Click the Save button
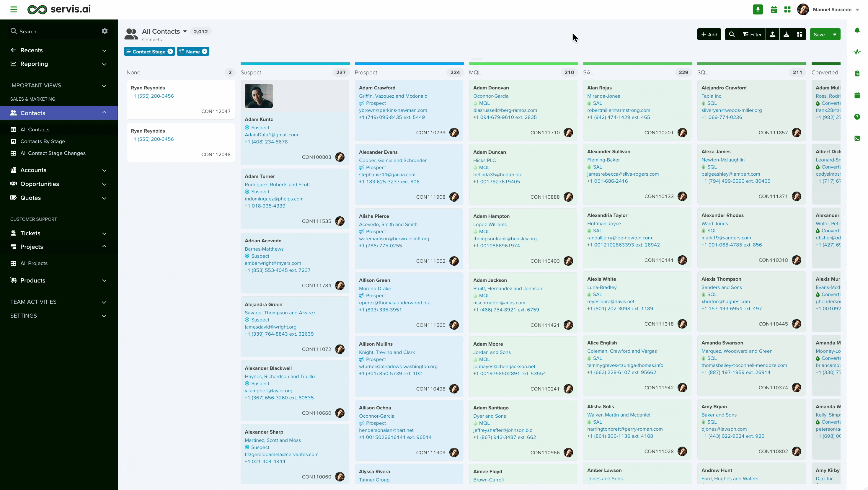The width and height of the screenshot is (868, 490). click(819, 34)
